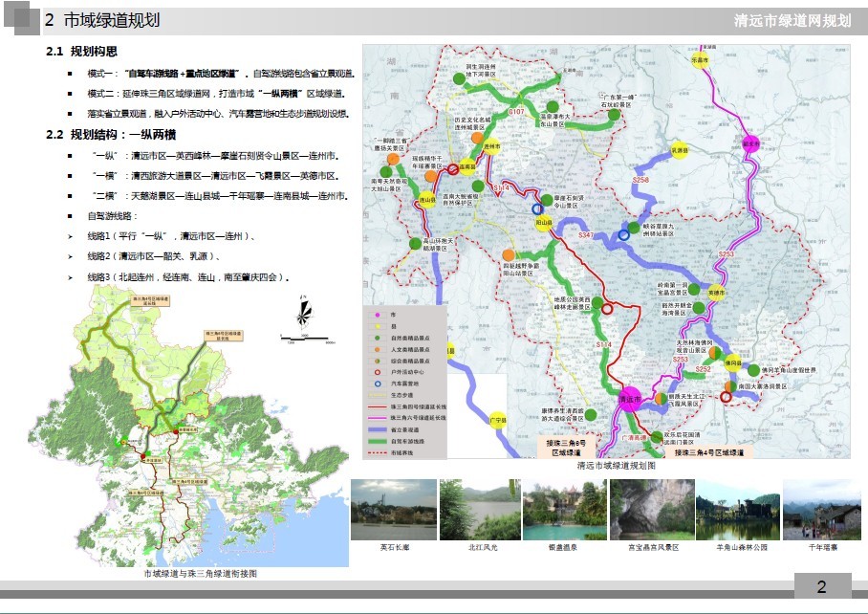Image resolution: width=868 pixels, height=614 pixels.
Task: Click the magenta 清远市 city marker
Action: click(629, 400)
